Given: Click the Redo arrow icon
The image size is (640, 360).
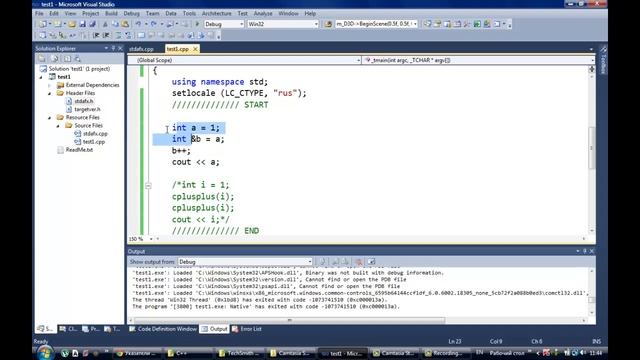Looking at the screenshot, I should coord(153,24).
